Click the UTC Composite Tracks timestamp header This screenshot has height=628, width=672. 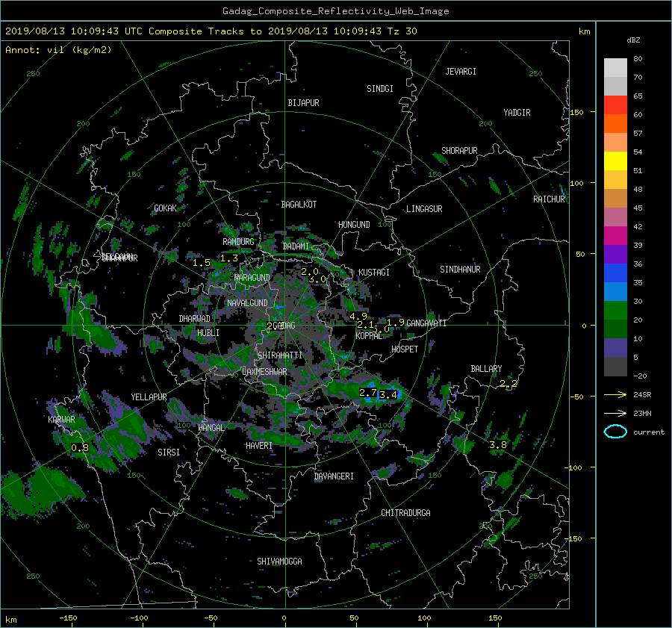click(211, 31)
